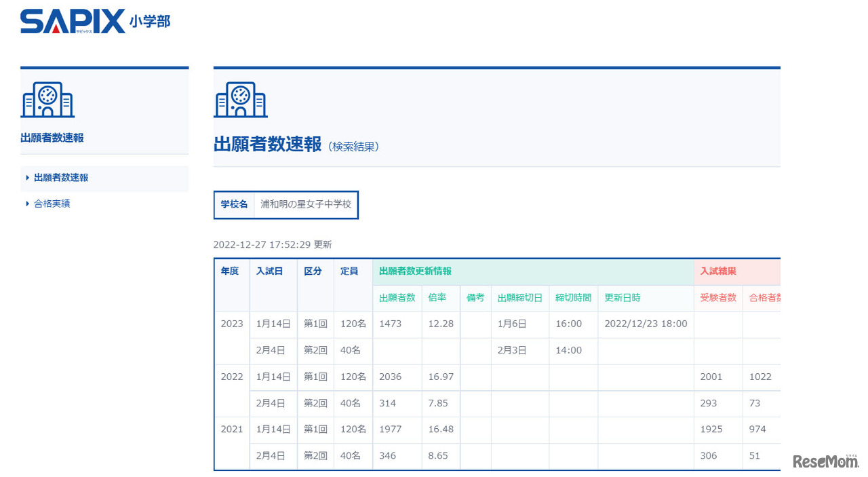Click the 出願締切日 column header
This screenshot has height=477, width=868.
click(519, 298)
